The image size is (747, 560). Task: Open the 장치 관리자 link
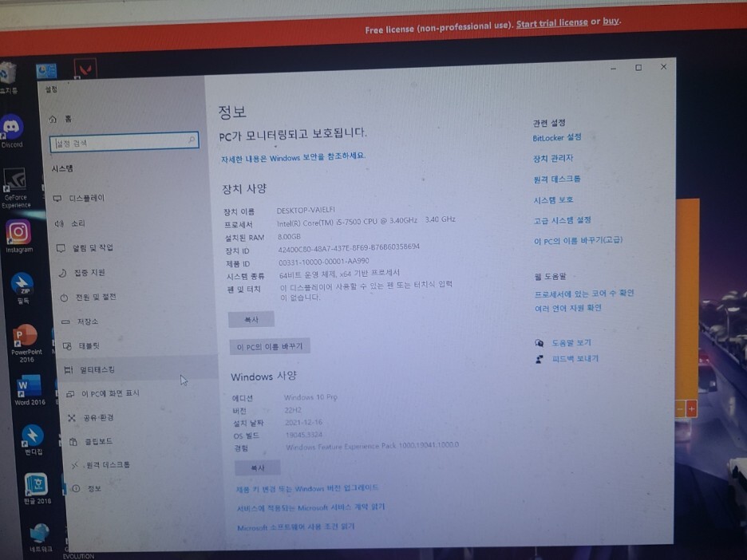tap(553, 158)
